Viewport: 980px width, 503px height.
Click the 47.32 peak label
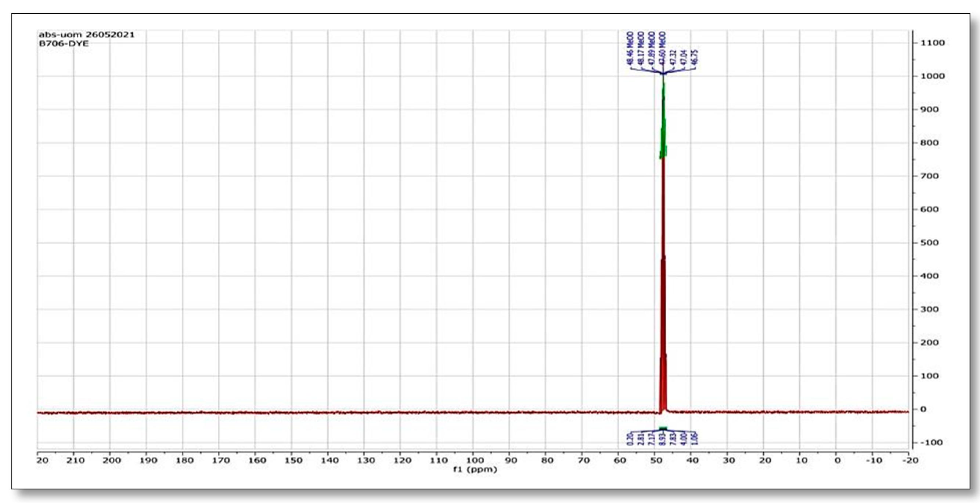point(673,57)
